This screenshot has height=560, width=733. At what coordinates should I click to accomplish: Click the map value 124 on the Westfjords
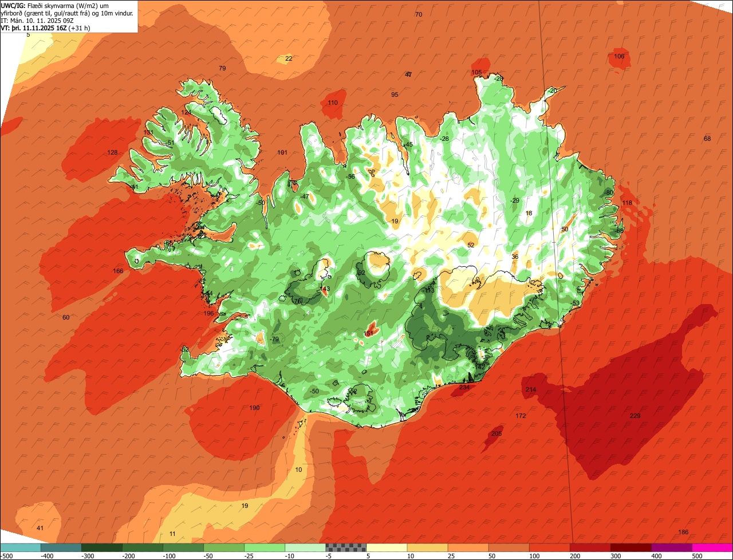pos(187,112)
